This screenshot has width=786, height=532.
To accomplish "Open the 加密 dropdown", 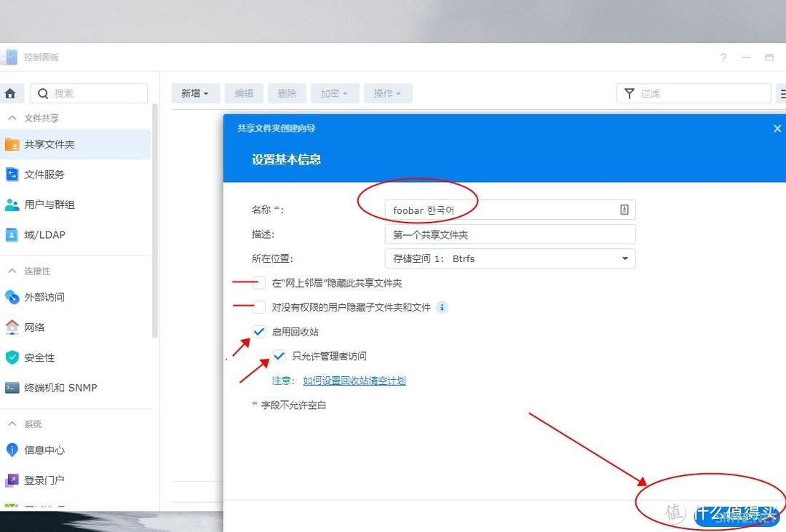I will pyautogui.click(x=335, y=93).
